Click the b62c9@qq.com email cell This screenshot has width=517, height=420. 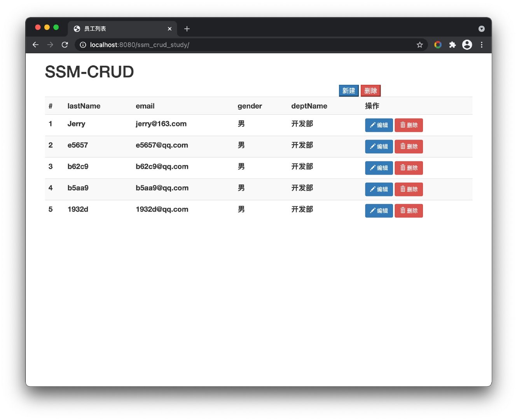point(162,166)
